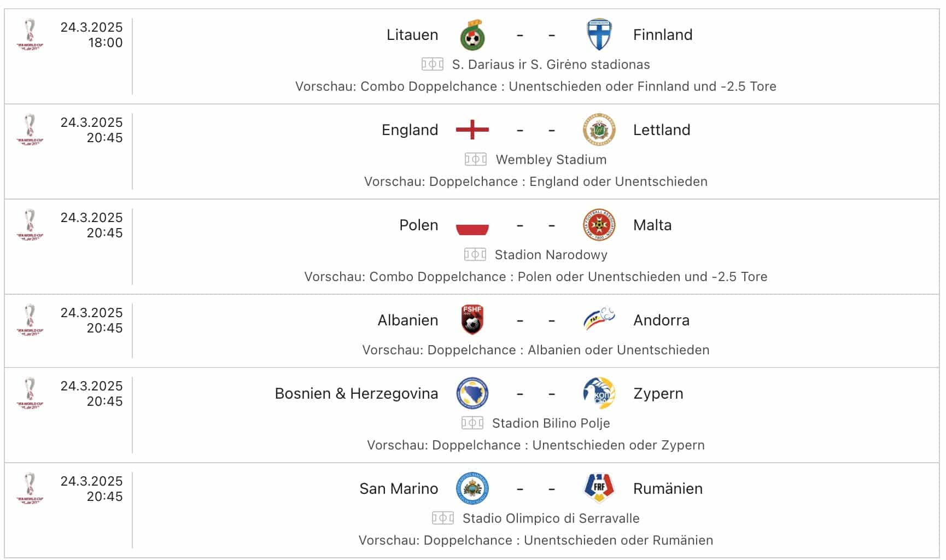The height and width of the screenshot is (560, 946).
Task: Click the Andorra FAF badge
Action: pos(598,320)
